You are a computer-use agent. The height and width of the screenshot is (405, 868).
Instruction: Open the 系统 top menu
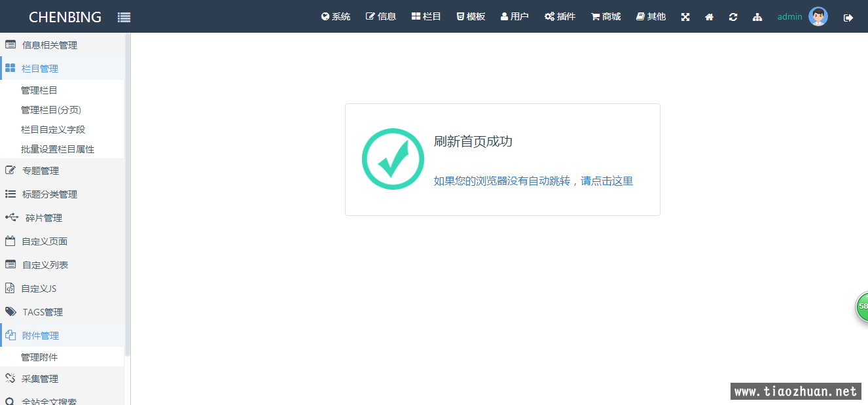click(336, 16)
